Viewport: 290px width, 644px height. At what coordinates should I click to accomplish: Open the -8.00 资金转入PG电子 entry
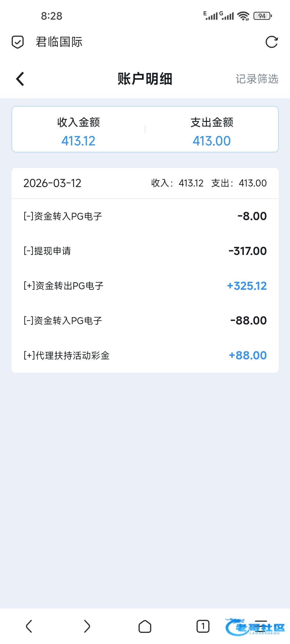click(145, 216)
